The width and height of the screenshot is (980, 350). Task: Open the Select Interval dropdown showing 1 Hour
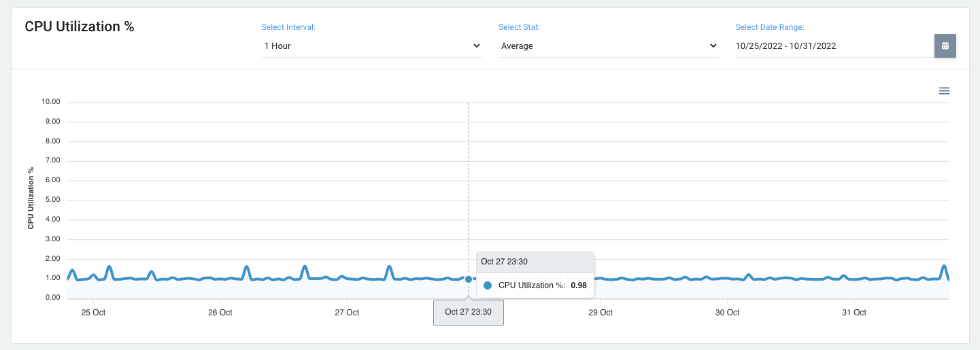pos(372,46)
